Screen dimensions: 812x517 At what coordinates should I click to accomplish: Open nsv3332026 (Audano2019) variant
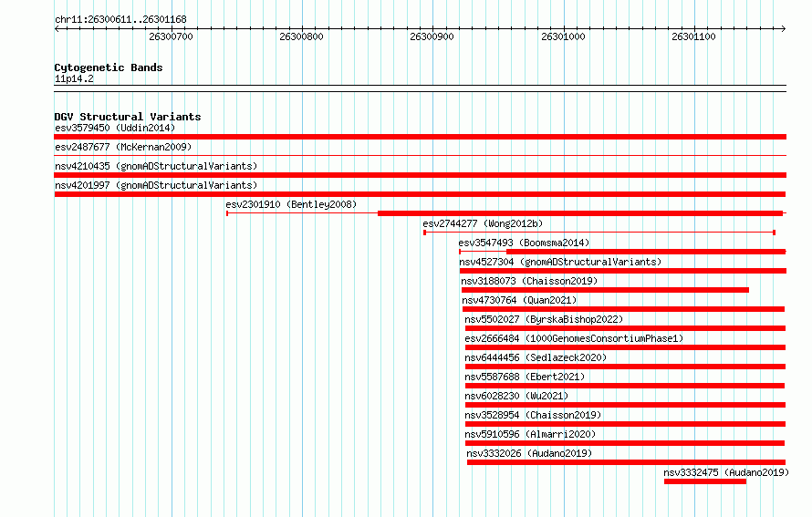coord(529,453)
